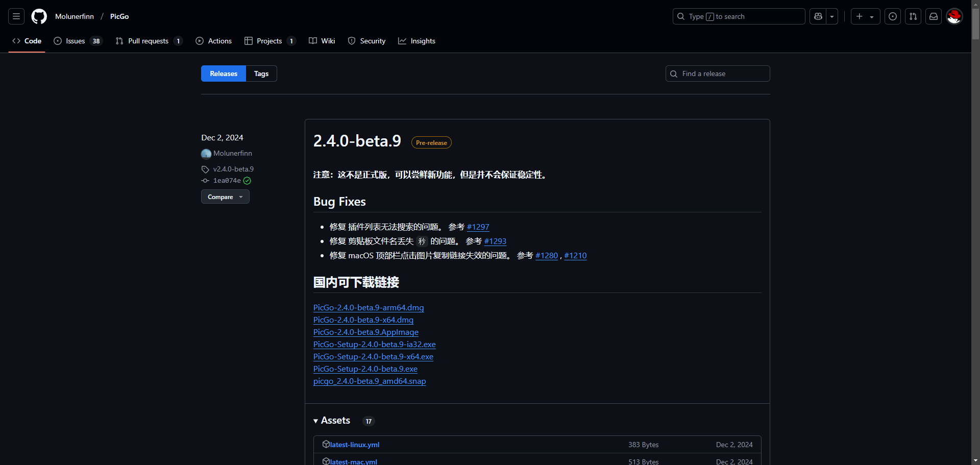Open the hamburger navigation menu

tap(16, 16)
